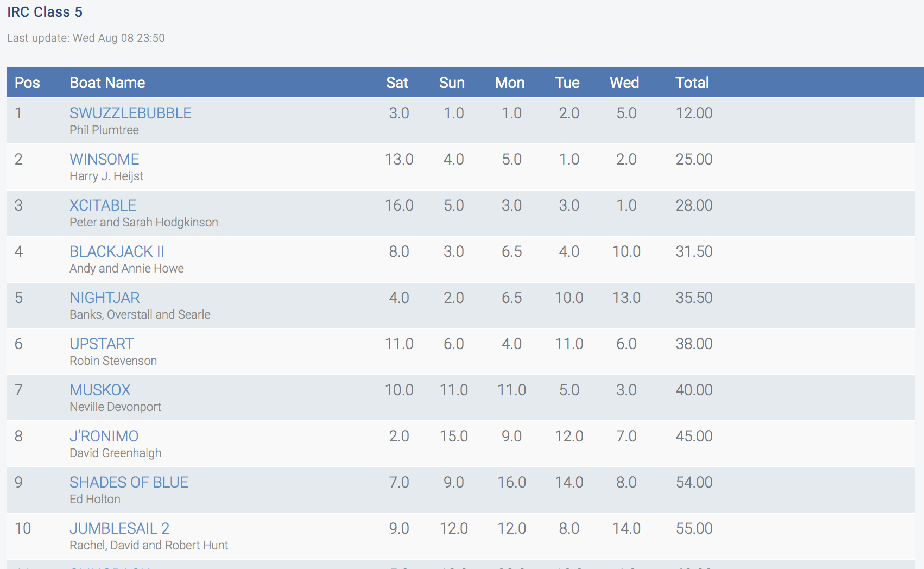The height and width of the screenshot is (569, 924).
Task: Click the Sat column header
Action: coord(397,83)
